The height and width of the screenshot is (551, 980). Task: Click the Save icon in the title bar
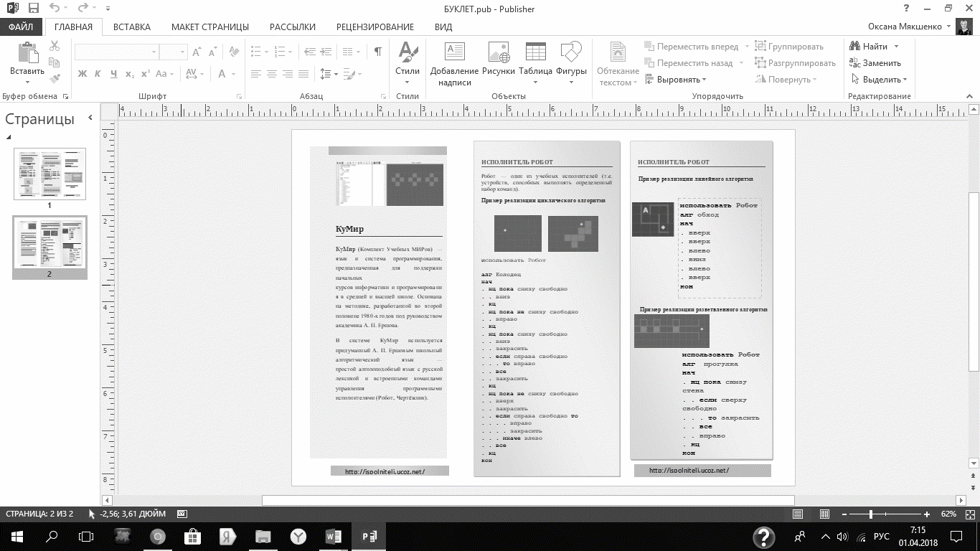pos(33,9)
